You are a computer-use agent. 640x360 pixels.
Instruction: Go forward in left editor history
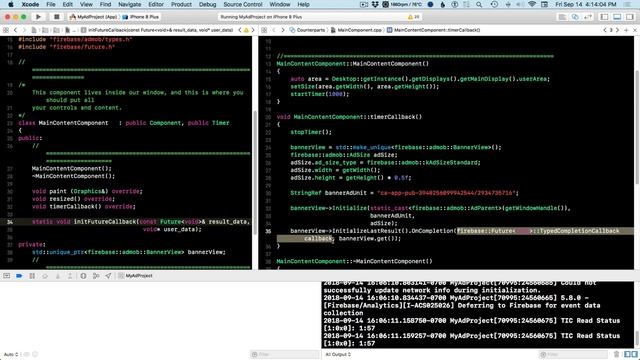click(24, 30)
